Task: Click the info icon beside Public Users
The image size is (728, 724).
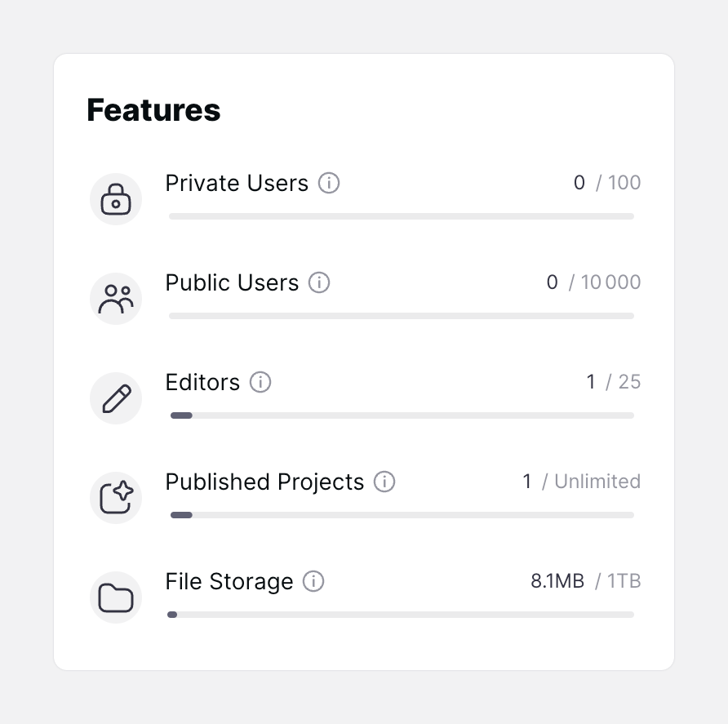Action: [319, 282]
